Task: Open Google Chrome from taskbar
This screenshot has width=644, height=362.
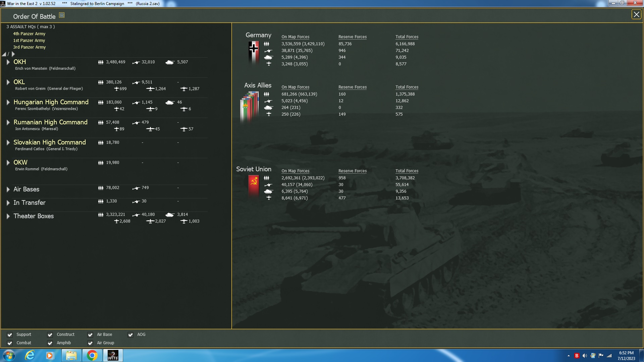Action: [92, 355]
